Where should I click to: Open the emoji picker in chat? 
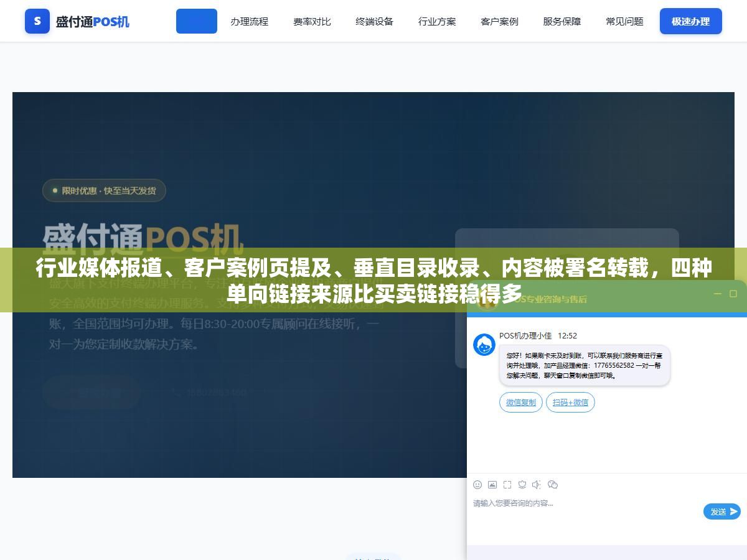477,485
